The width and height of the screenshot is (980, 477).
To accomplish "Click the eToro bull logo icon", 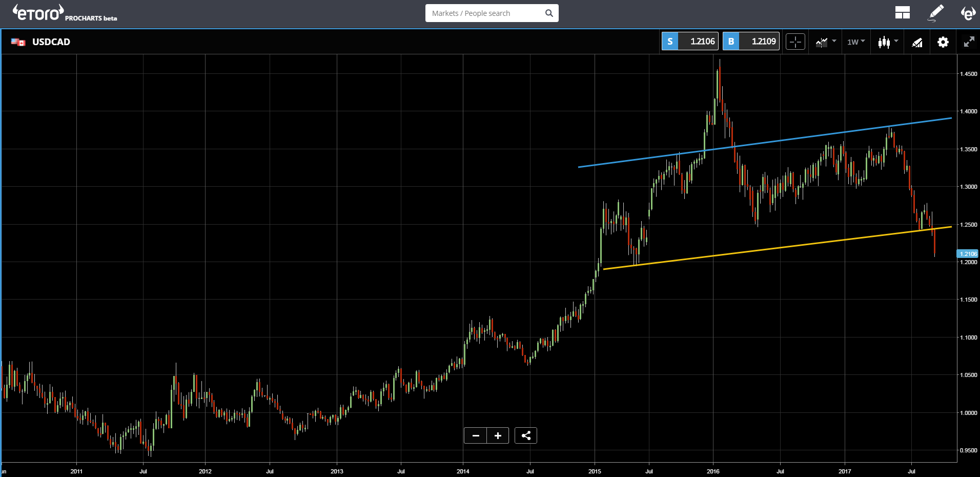I will click(x=968, y=13).
